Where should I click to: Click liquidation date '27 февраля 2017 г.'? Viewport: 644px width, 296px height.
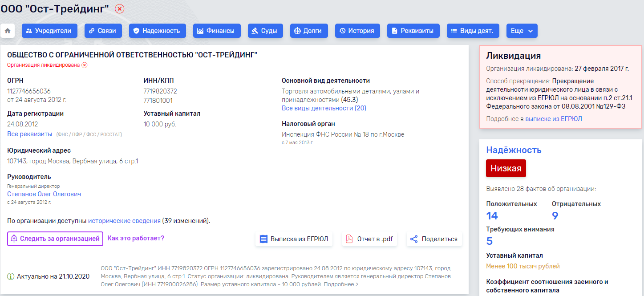(x=602, y=69)
